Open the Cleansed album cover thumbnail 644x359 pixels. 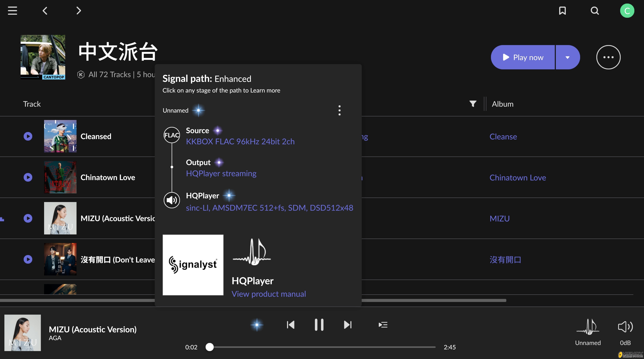pos(60,136)
